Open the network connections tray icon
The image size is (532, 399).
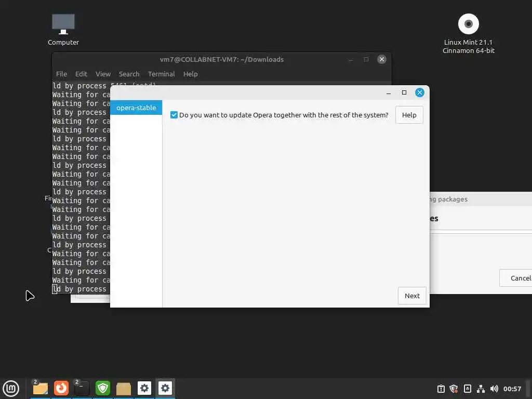point(481,389)
